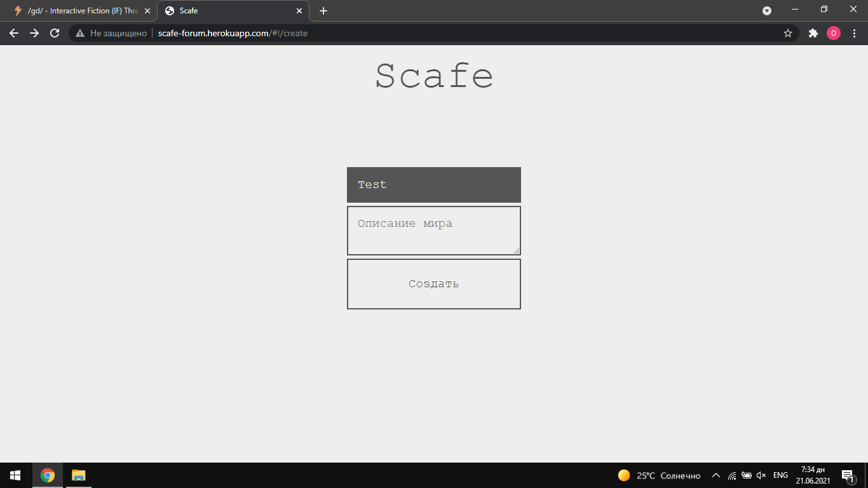Open the notification center icon
Screen dimensions: 868x488
point(848,475)
